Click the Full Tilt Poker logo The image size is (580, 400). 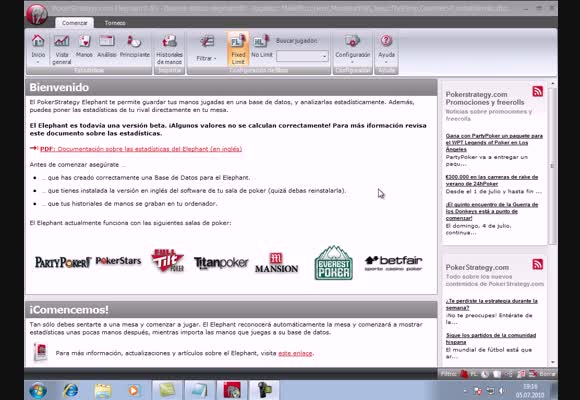[168, 260]
